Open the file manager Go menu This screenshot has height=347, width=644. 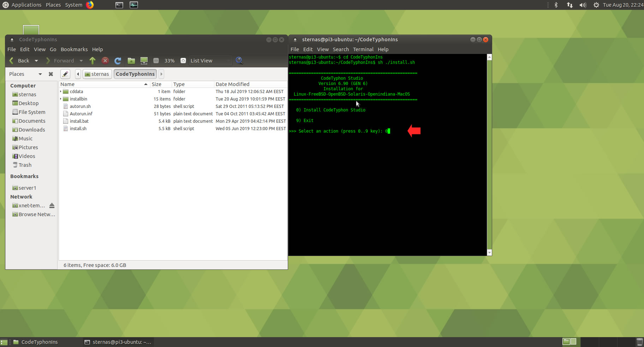53,49
